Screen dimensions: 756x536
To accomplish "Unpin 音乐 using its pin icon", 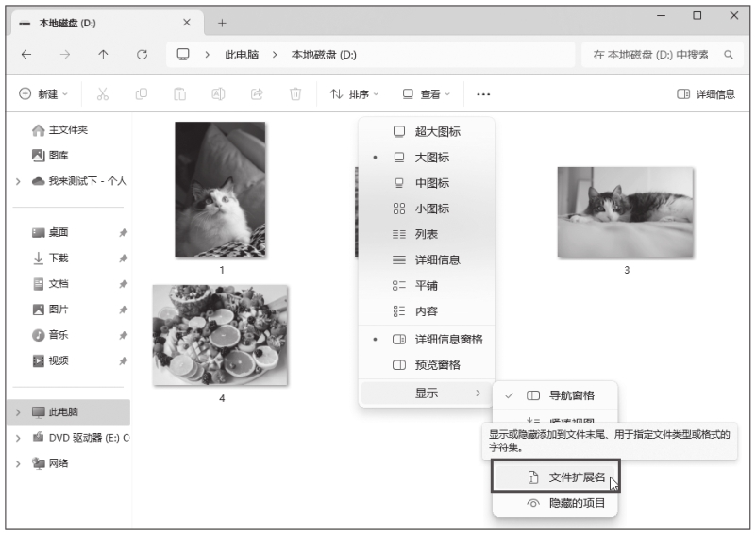I will (123, 335).
